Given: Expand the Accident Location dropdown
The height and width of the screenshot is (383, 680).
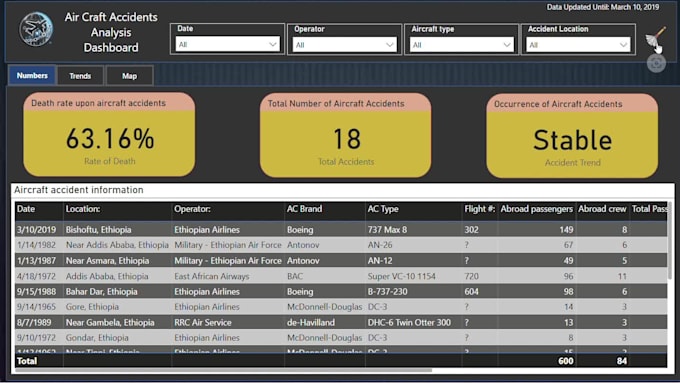Looking at the screenshot, I should coord(578,45).
